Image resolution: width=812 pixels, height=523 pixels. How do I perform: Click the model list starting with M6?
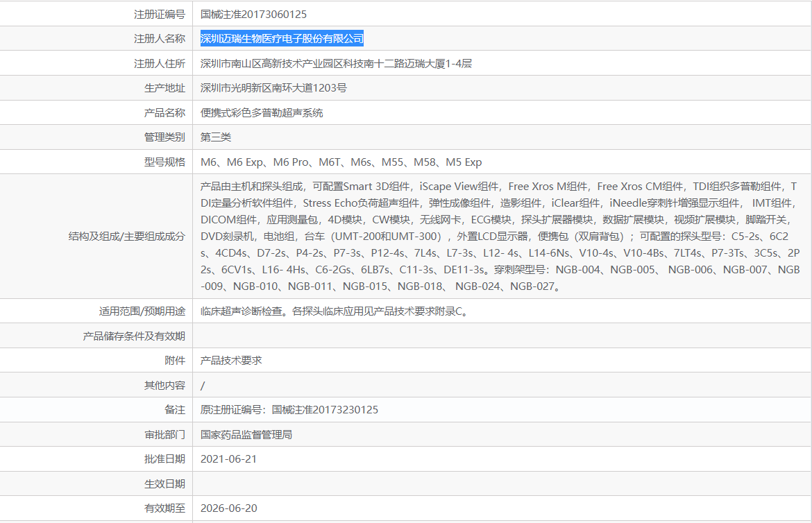[341, 162]
